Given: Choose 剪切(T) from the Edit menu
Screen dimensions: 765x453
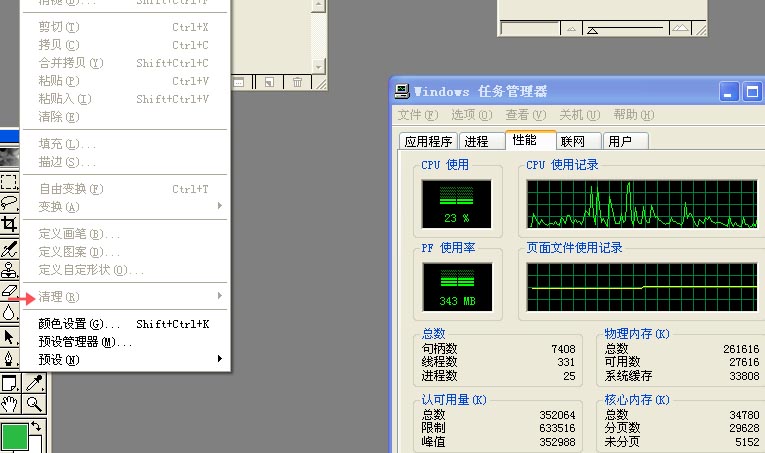Looking at the screenshot, I should coord(125,27).
